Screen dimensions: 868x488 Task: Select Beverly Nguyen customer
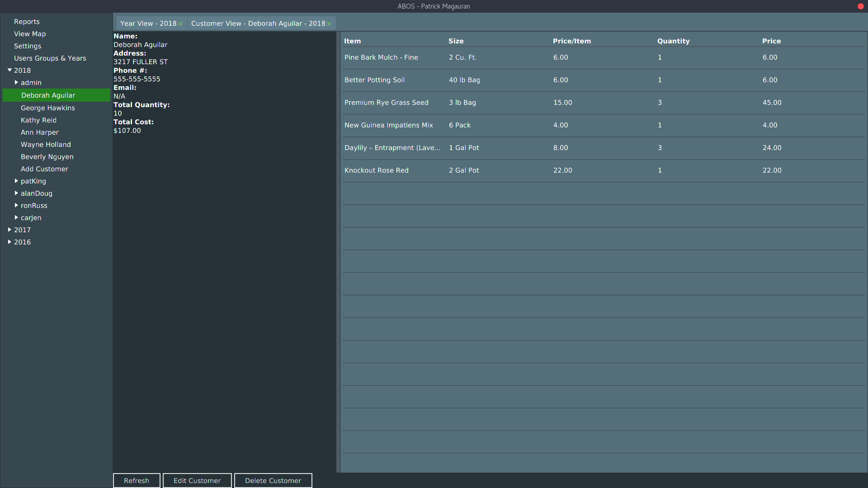click(47, 157)
